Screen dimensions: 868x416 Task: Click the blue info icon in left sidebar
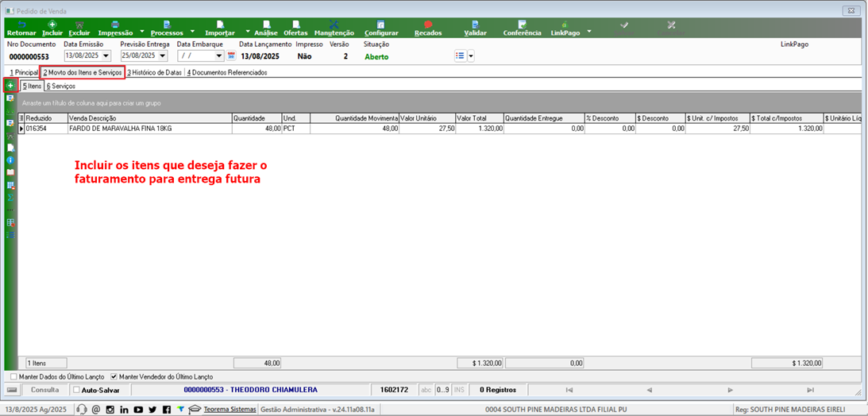tap(10, 160)
